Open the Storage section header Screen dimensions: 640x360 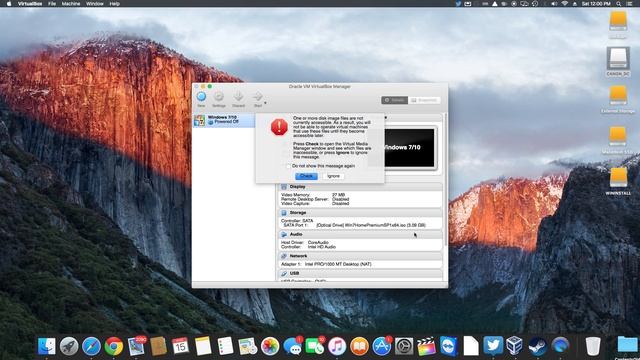(360, 213)
